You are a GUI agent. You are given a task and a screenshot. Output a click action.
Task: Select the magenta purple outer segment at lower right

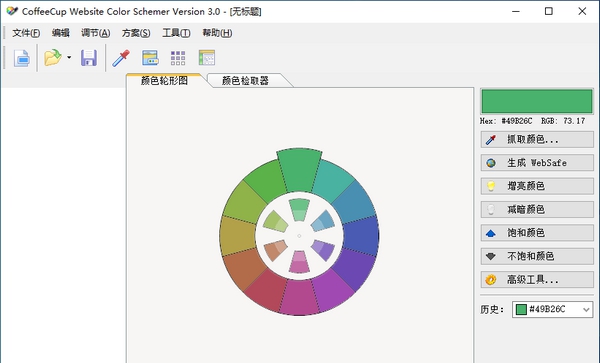332,291
